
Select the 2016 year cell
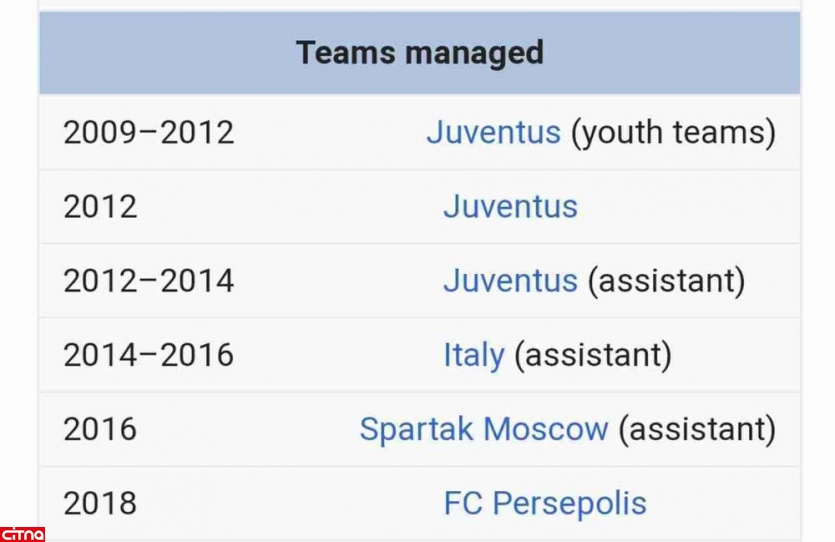[x=100, y=428]
